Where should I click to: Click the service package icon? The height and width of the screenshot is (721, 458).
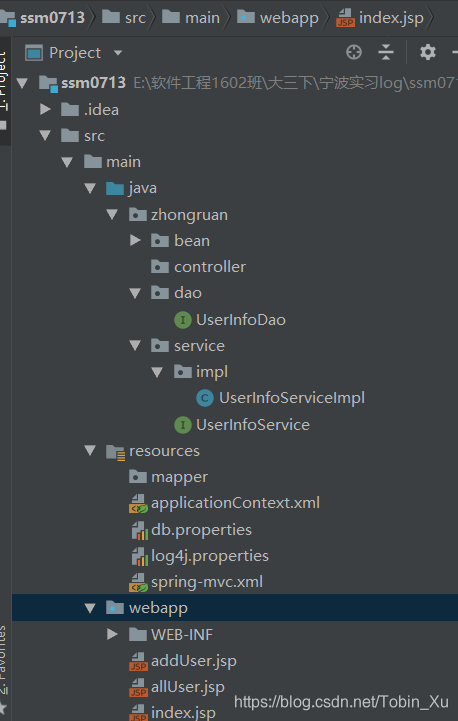coord(160,345)
